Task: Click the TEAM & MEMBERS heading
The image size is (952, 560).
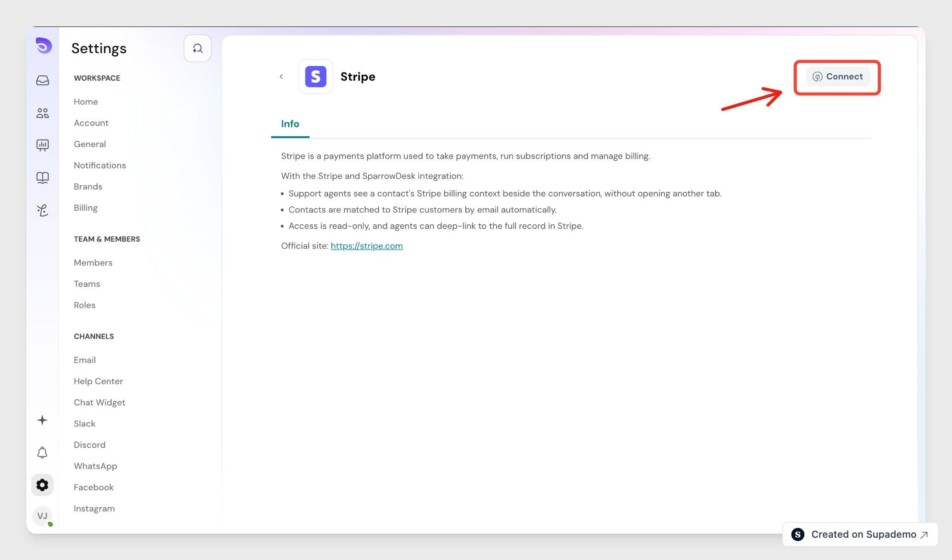Action: tap(107, 239)
